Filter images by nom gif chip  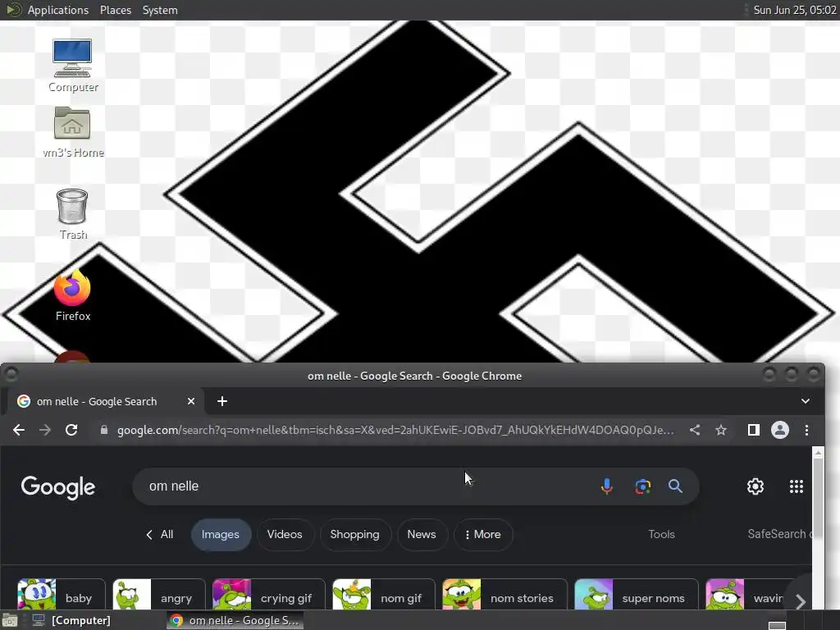pos(384,595)
